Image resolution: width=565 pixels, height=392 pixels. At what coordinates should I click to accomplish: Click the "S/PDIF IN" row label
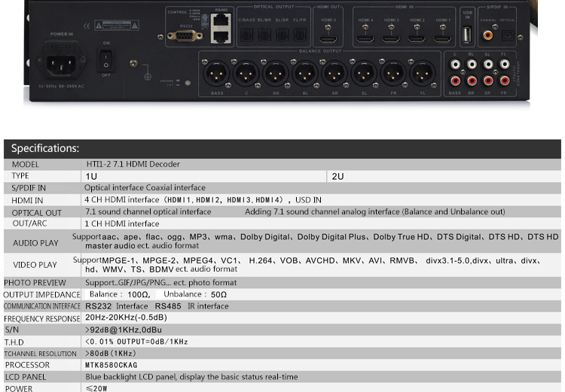point(29,188)
